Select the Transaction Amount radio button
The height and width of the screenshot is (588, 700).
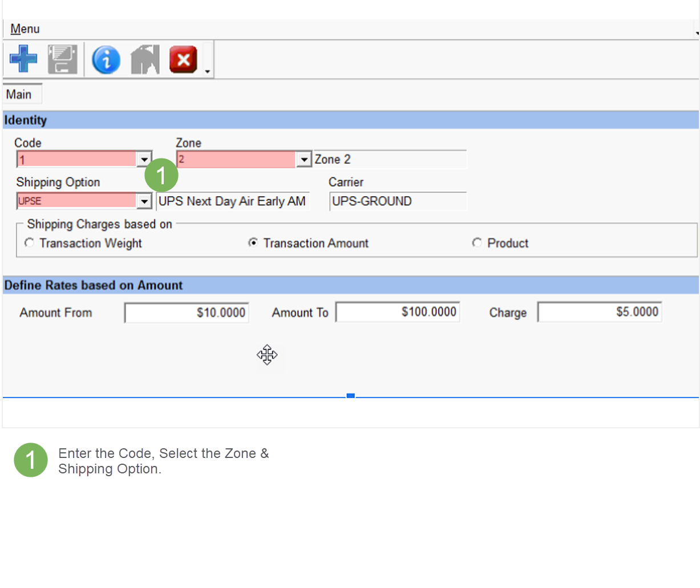pyautogui.click(x=253, y=243)
